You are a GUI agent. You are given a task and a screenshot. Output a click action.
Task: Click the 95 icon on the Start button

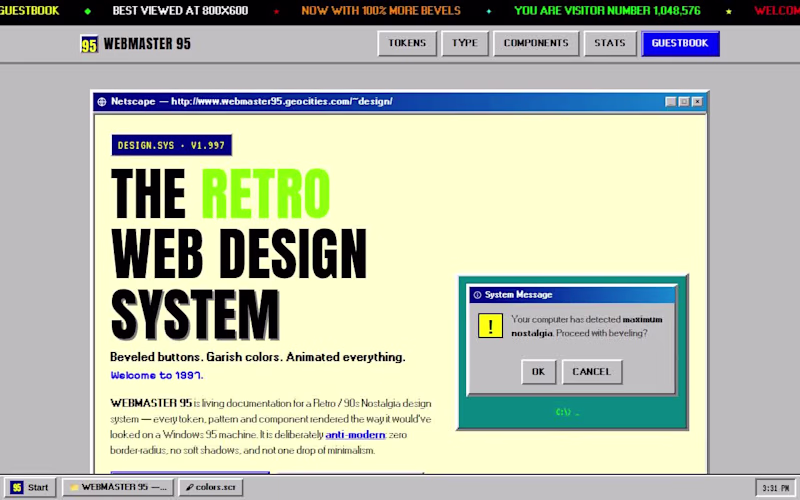pyautogui.click(x=17, y=487)
